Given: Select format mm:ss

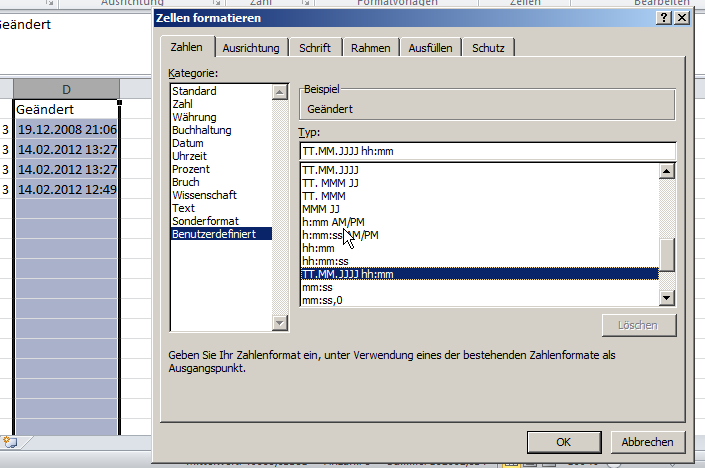Looking at the screenshot, I should (x=480, y=287).
